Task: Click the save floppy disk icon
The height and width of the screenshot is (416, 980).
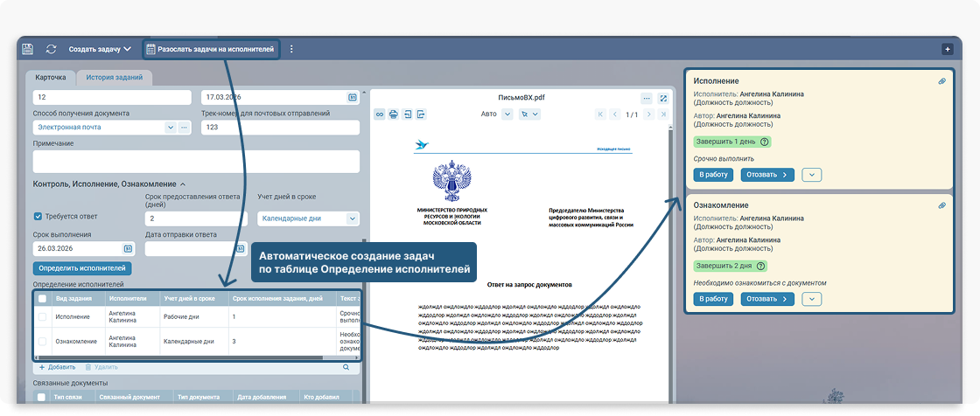Action: (28, 49)
